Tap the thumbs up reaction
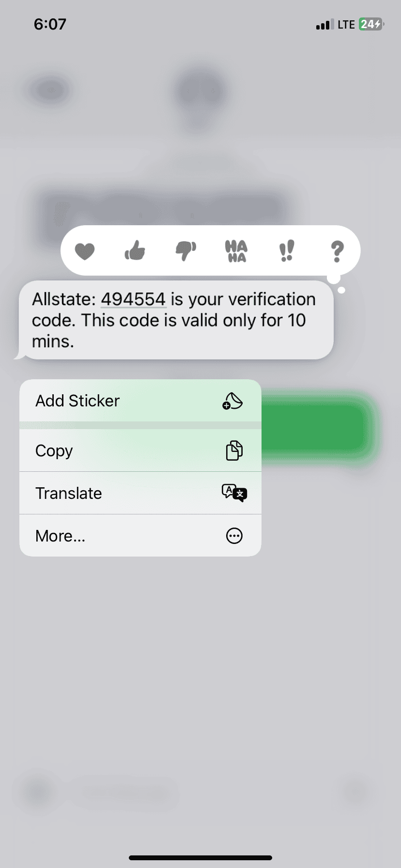The image size is (401, 868). tap(135, 250)
